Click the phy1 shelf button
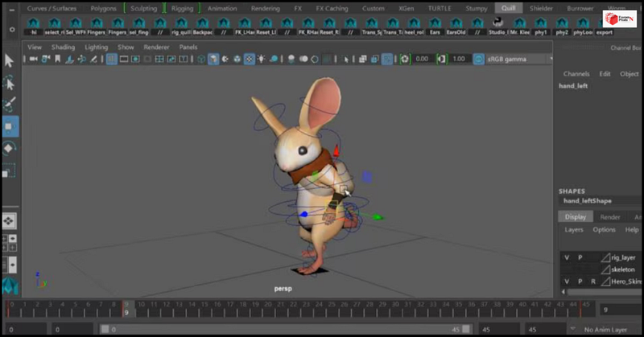The height and width of the screenshot is (337, 644). [x=540, y=27]
